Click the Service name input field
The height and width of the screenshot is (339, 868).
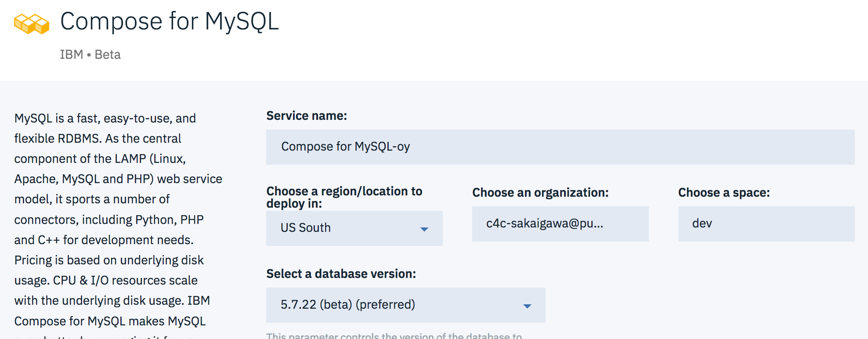click(x=560, y=147)
